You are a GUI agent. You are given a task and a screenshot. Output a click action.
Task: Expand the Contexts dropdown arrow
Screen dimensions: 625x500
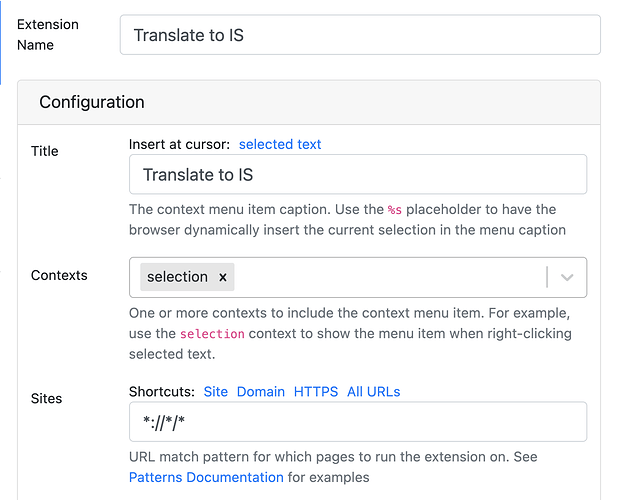pyautogui.click(x=567, y=278)
